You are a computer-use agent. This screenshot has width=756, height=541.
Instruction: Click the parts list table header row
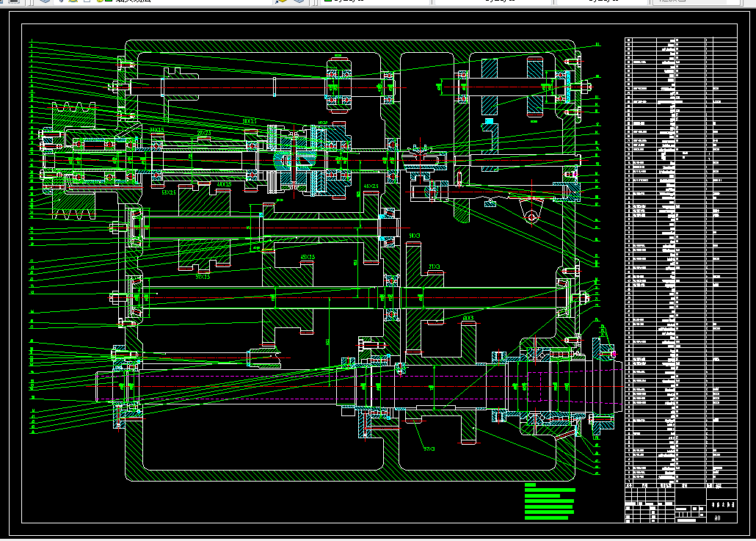coord(681,485)
